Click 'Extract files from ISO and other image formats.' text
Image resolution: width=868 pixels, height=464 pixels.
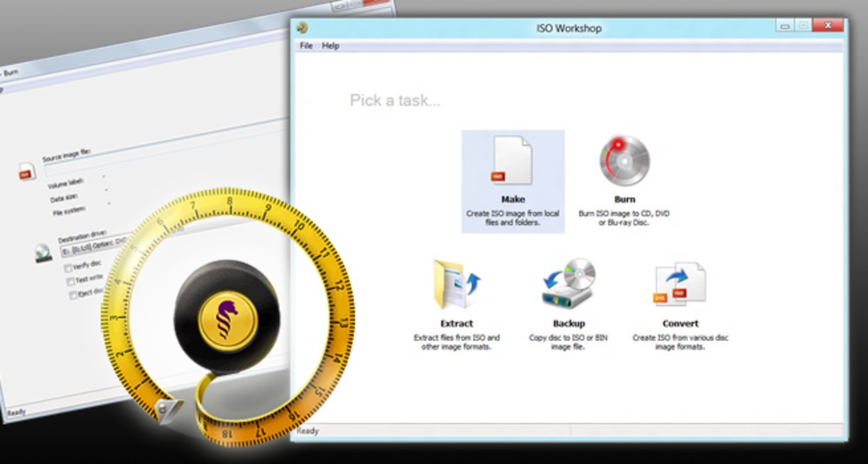[457, 342]
